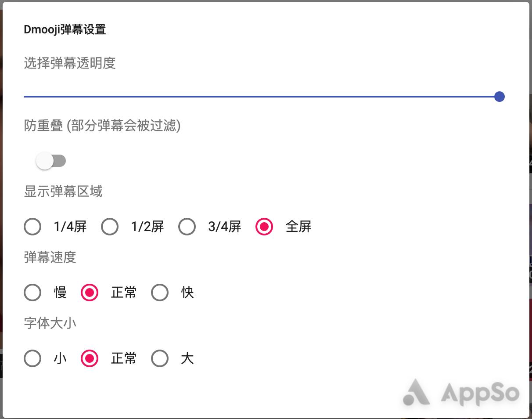Toggle the overlap filtering setting on

pos(50,161)
